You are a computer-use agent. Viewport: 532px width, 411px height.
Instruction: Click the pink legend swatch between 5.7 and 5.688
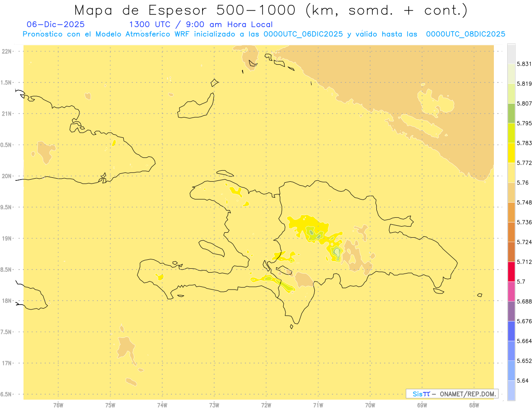point(511,291)
